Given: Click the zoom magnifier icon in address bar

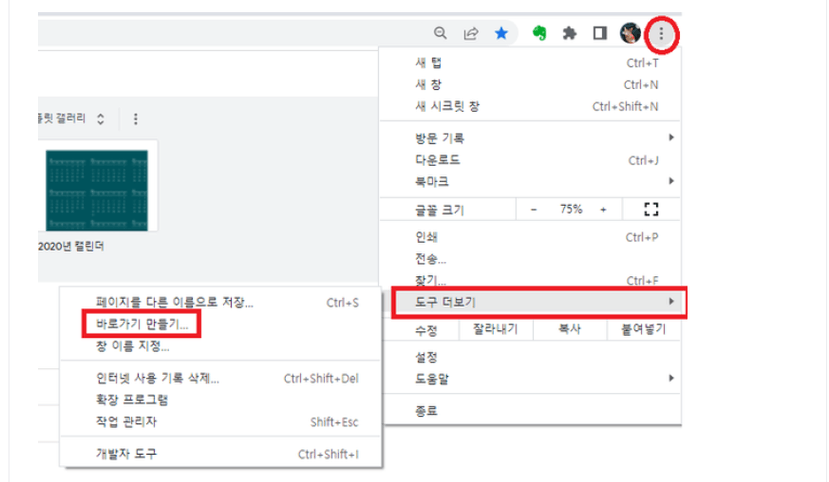Looking at the screenshot, I should coord(440,33).
